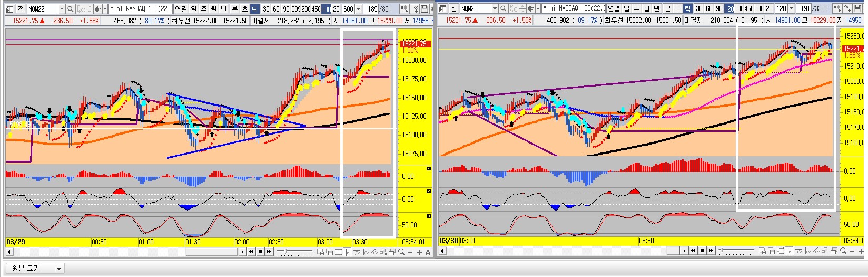Zoom in with plus icon on left chart
The height and width of the screenshot is (277, 868).
(x=419, y=252)
